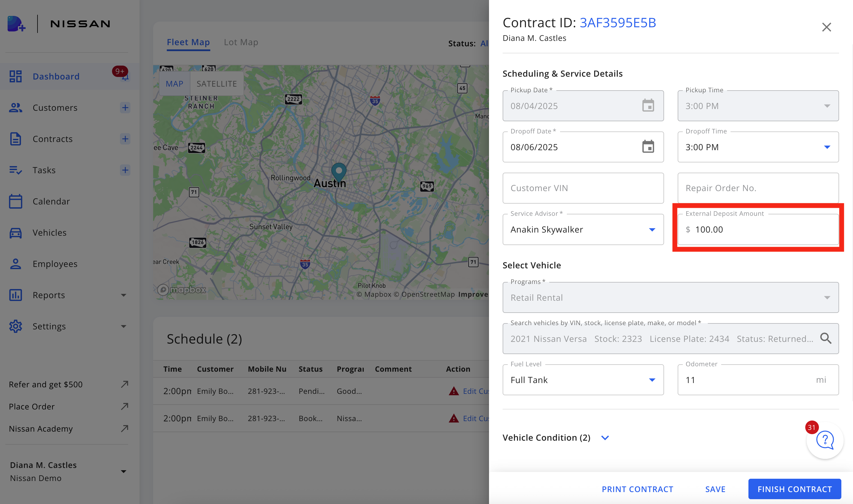853x504 pixels.
Task: Open the Dropoff Date calendar picker icon
Action: click(x=648, y=147)
